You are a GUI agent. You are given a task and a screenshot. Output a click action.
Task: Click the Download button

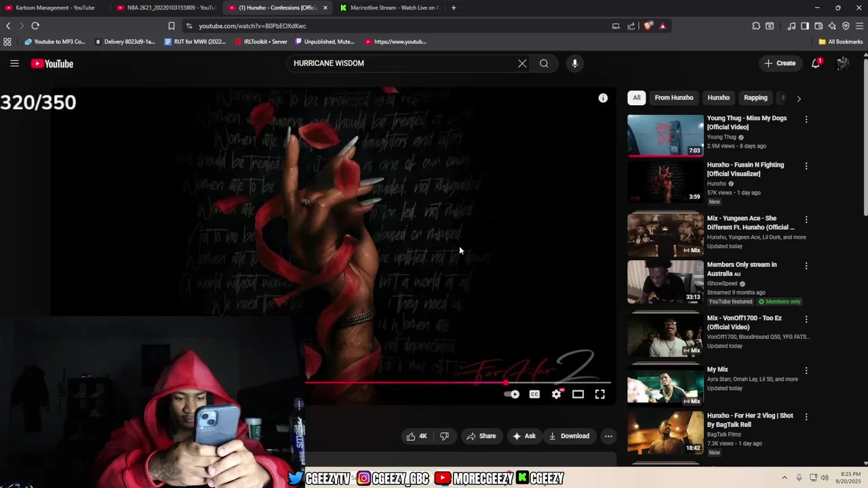(x=569, y=436)
